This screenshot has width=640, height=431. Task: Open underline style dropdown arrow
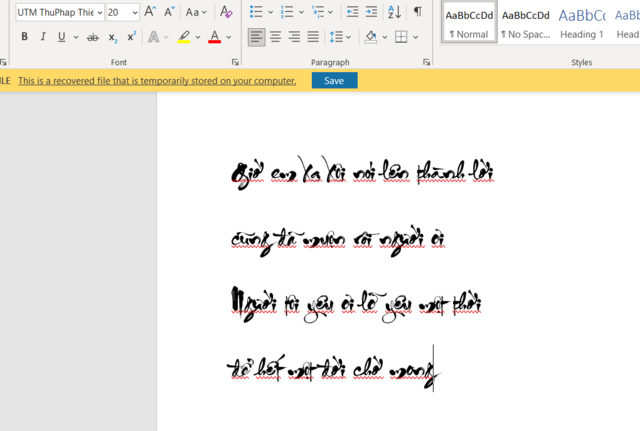(x=76, y=37)
